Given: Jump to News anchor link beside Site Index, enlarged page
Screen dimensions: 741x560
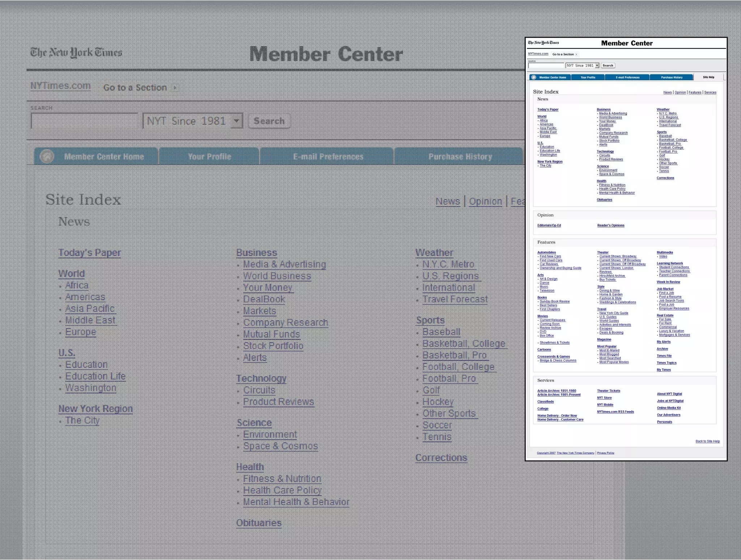Looking at the screenshot, I should (x=448, y=201).
